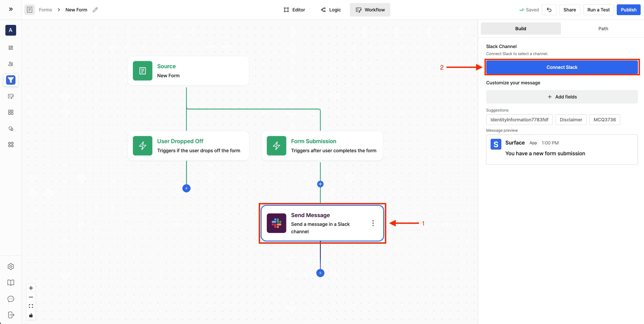Image resolution: width=644 pixels, height=324 pixels.
Task: Click the pencil icon to rename New Form
Action: pyautogui.click(x=95, y=10)
